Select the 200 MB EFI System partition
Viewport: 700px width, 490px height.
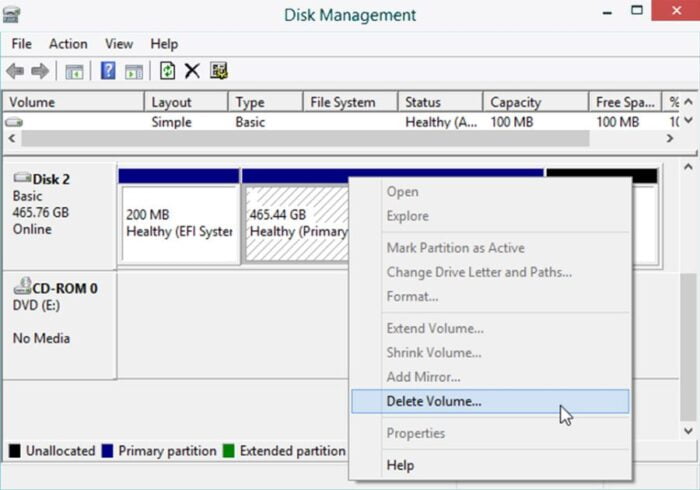click(x=179, y=216)
